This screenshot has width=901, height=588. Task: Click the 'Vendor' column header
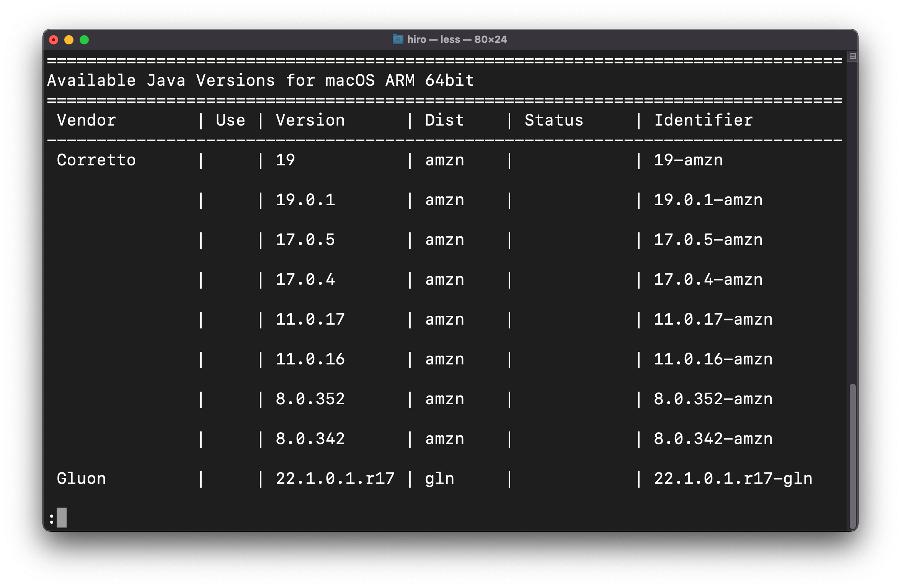pyautogui.click(x=87, y=120)
